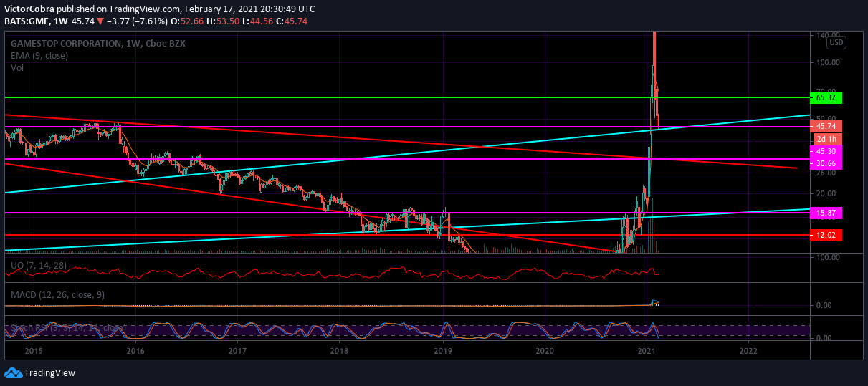Click the TradingView logo icon
This screenshot has height=386, width=868.
[x=13, y=372]
